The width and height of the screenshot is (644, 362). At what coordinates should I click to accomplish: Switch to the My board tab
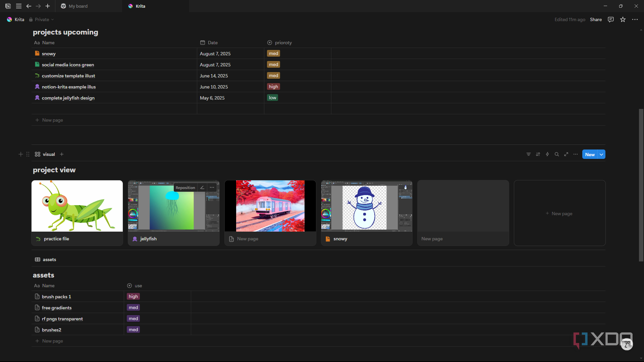pos(89,6)
